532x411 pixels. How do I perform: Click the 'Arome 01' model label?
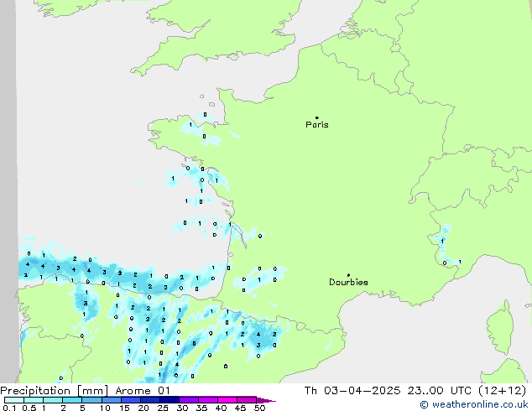click(x=143, y=391)
